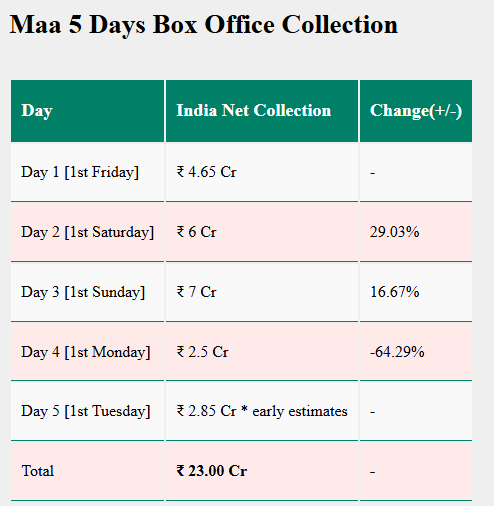Click the ₹ 6 Cr collection cell

pyautogui.click(x=262, y=232)
